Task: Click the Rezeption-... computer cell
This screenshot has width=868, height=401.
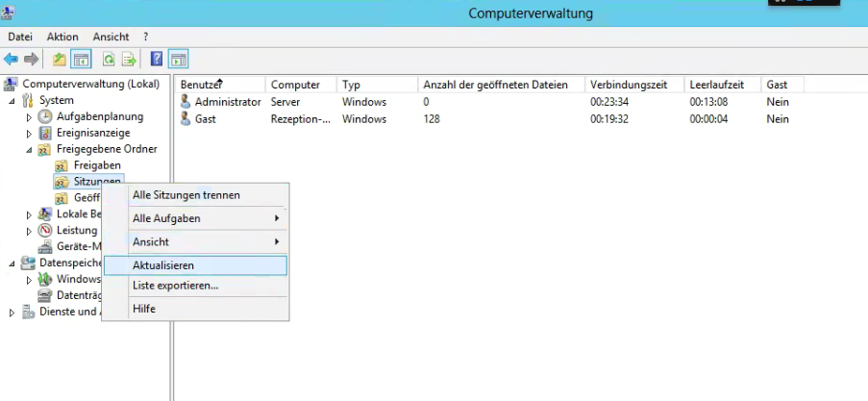Action: pos(301,118)
